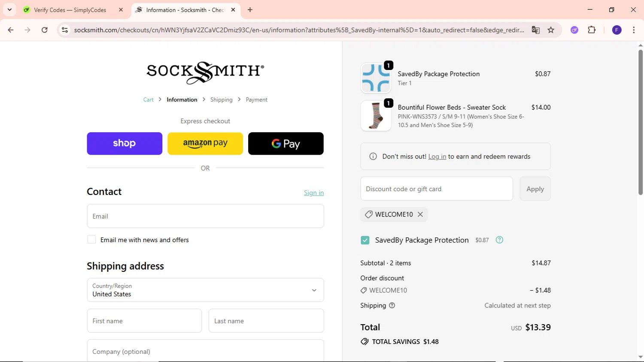Click the Payment breadcrumb step
The height and width of the screenshot is (362, 644).
pyautogui.click(x=256, y=100)
